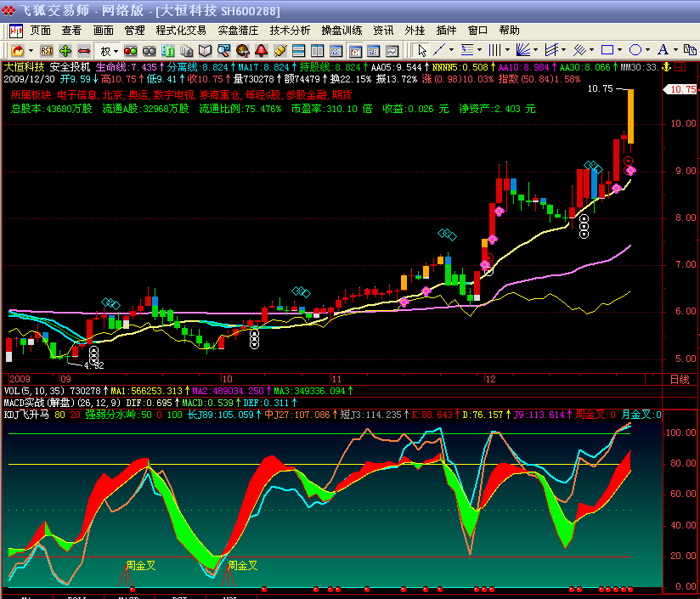Expand the circle tool dropdown arrow
The image size is (700, 599).
648,50
